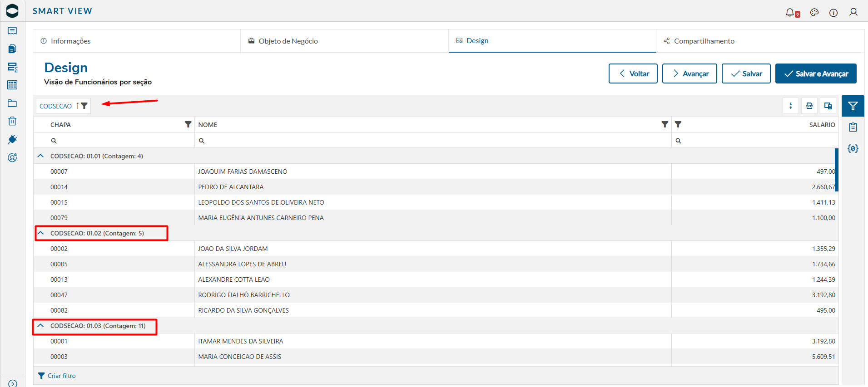The width and height of the screenshot is (868, 387).
Task: Open the theme palette icon
Action: [814, 12]
